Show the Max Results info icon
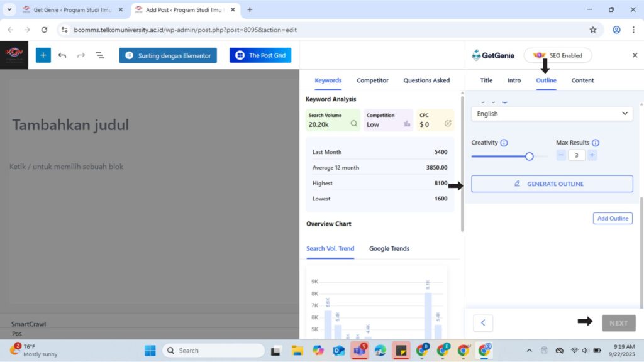The height and width of the screenshot is (362, 644). (x=596, y=143)
